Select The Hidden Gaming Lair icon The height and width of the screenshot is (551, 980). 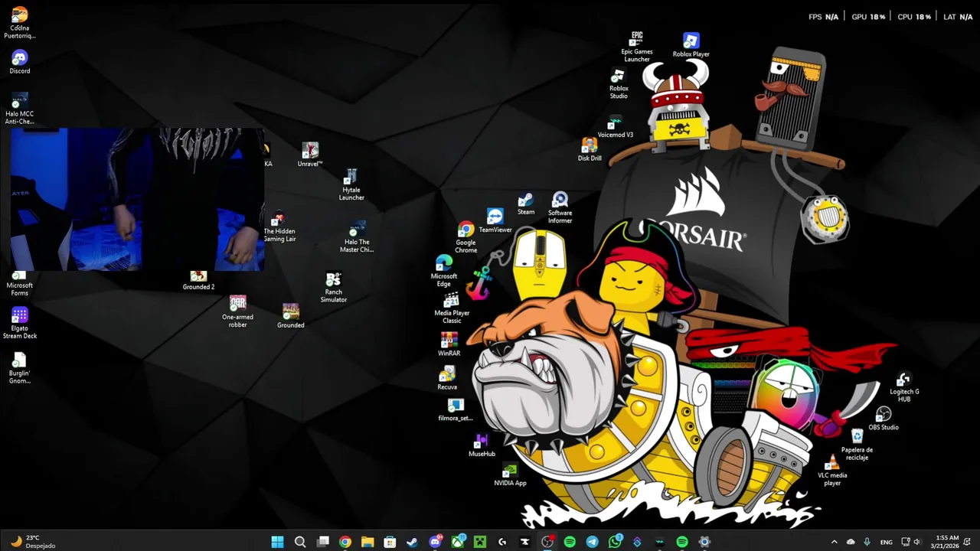(279, 227)
